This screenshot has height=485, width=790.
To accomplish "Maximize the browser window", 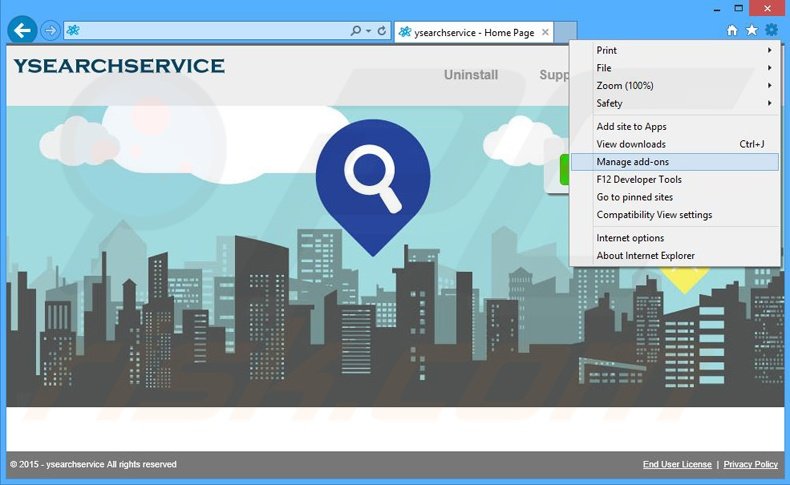I will [x=739, y=8].
